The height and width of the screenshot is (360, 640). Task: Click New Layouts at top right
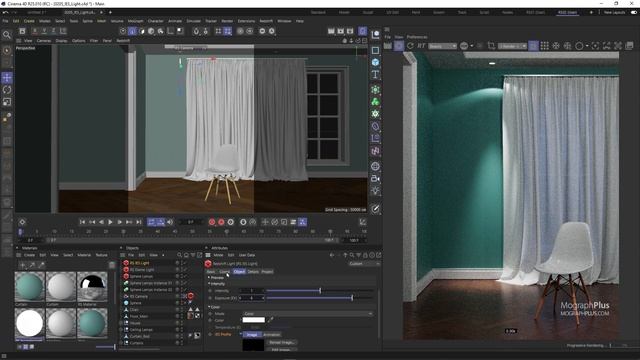(x=614, y=12)
